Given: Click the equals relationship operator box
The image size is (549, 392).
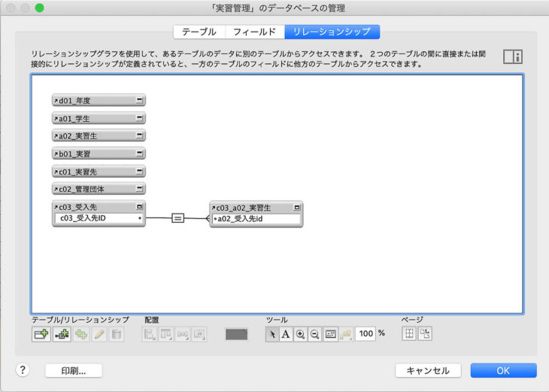Looking at the screenshot, I should (178, 218).
